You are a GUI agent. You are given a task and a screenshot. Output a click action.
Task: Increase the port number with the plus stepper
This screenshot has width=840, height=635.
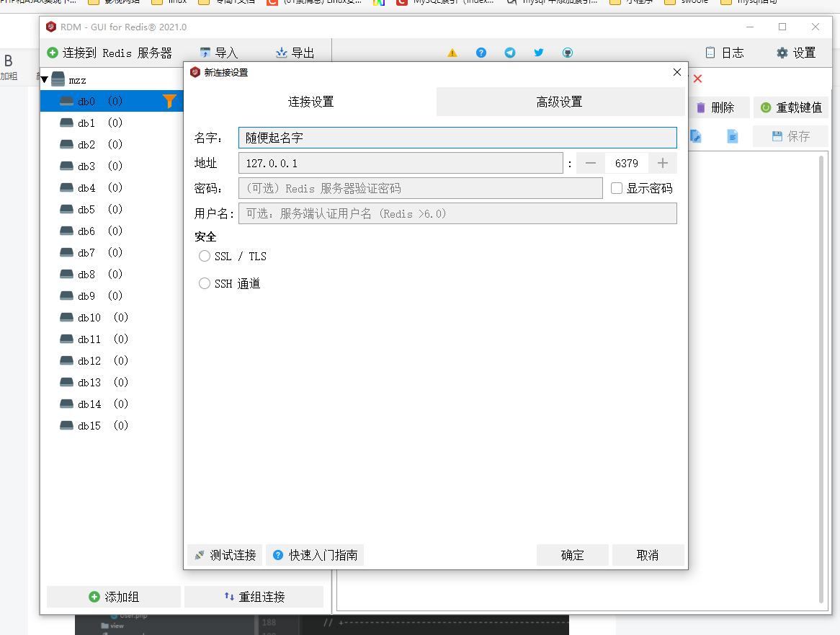tap(662, 163)
